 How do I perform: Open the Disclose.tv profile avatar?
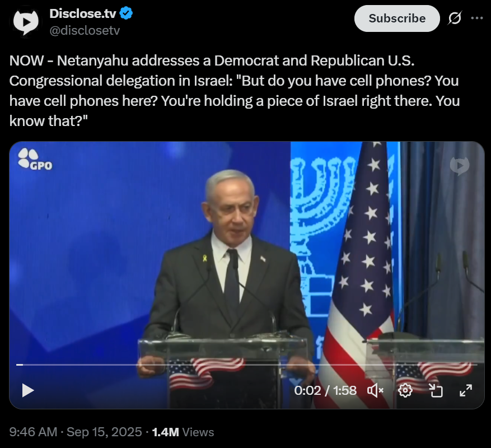(x=26, y=22)
